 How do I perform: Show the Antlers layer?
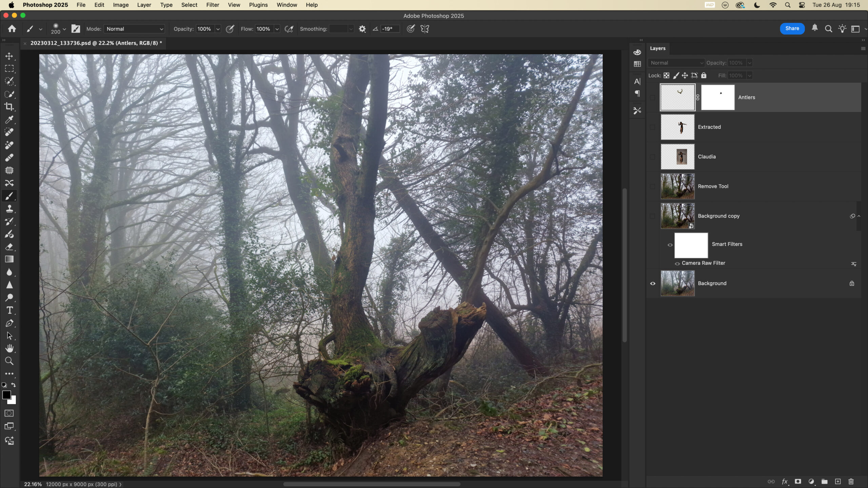tap(653, 98)
